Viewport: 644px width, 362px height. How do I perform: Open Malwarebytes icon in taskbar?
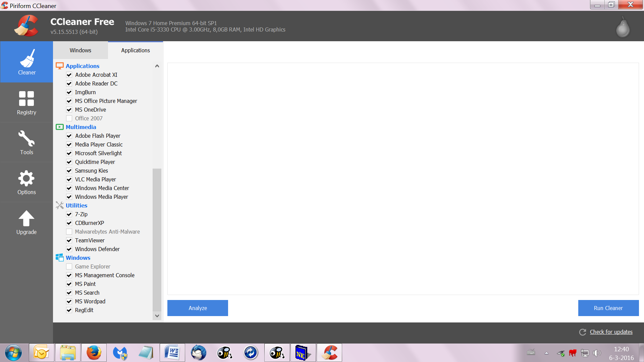tap(120, 353)
